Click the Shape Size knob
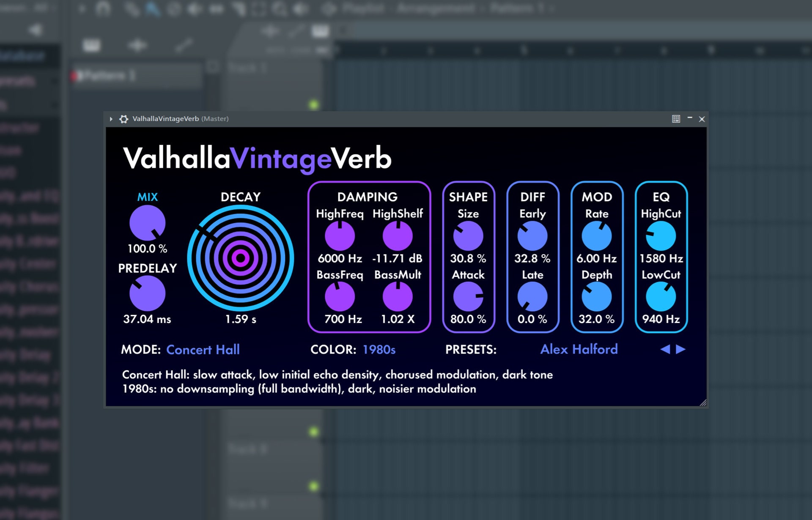This screenshot has height=520, width=812. point(468,236)
